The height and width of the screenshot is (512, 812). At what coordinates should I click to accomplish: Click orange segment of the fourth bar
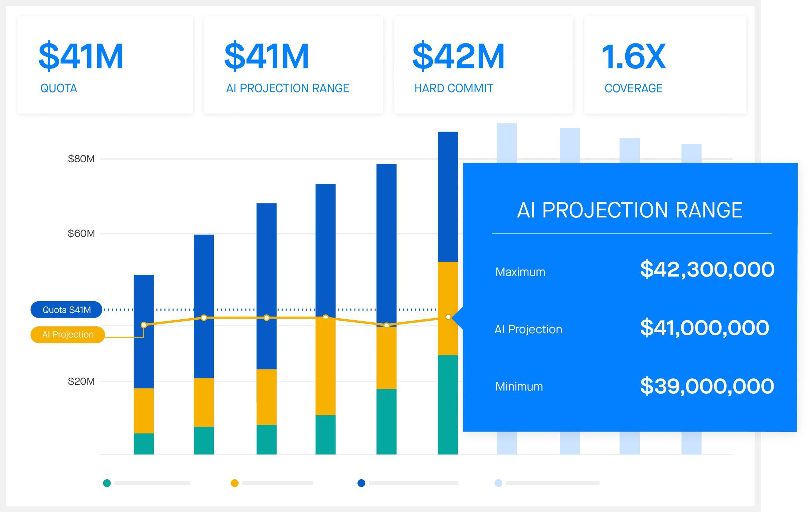pyautogui.click(x=325, y=366)
